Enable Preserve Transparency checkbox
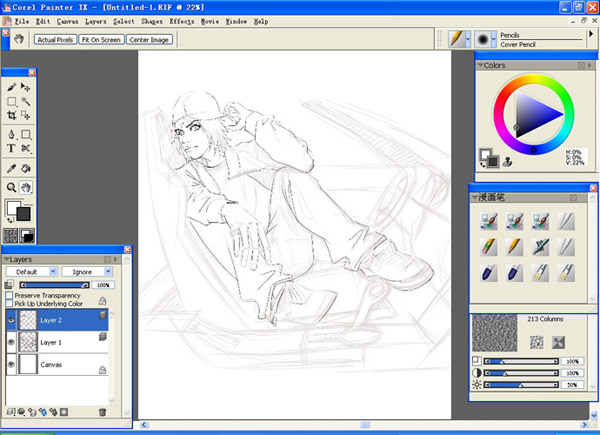Viewport: 600px width, 435px height. pos(9,295)
